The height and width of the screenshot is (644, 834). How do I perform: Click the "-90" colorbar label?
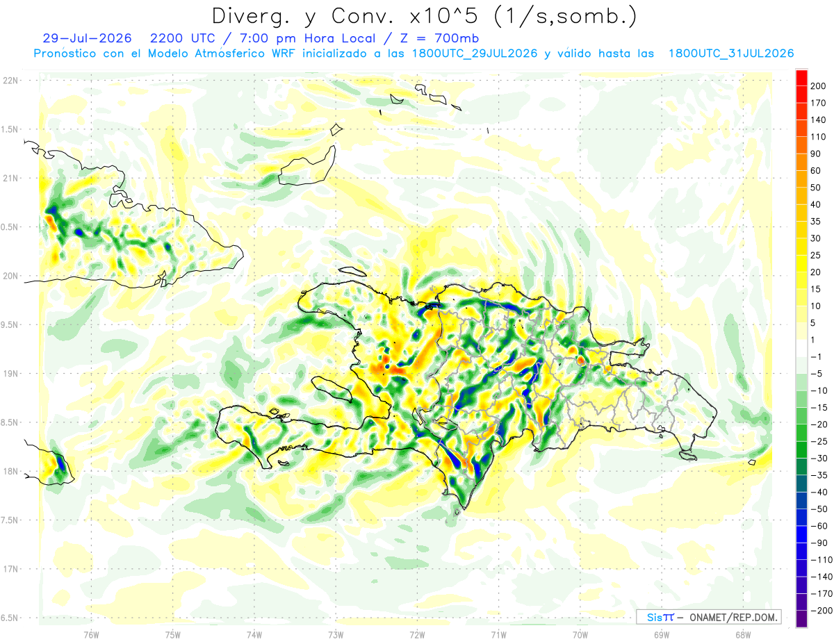point(819,543)
